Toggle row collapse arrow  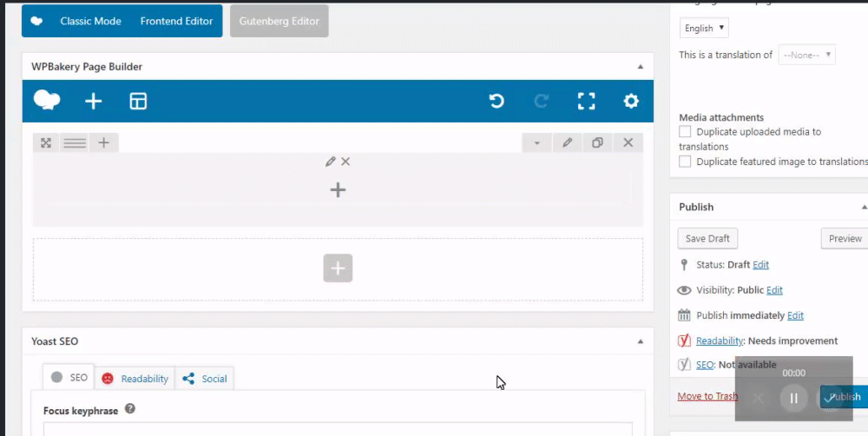pyautogui.click(x=537, y=143)
